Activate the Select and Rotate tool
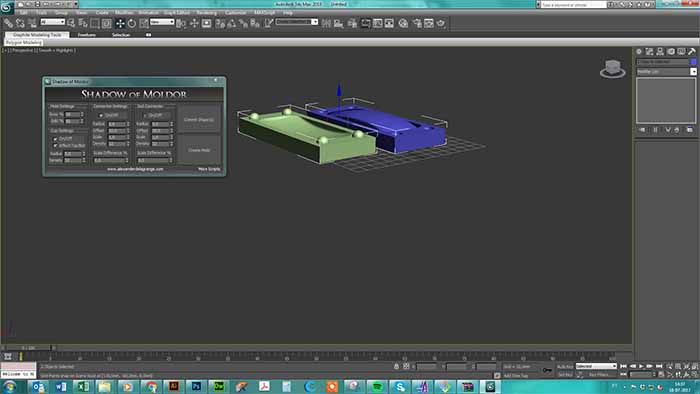This screenshot has height=394, width=700. click(x=132, y=23)
